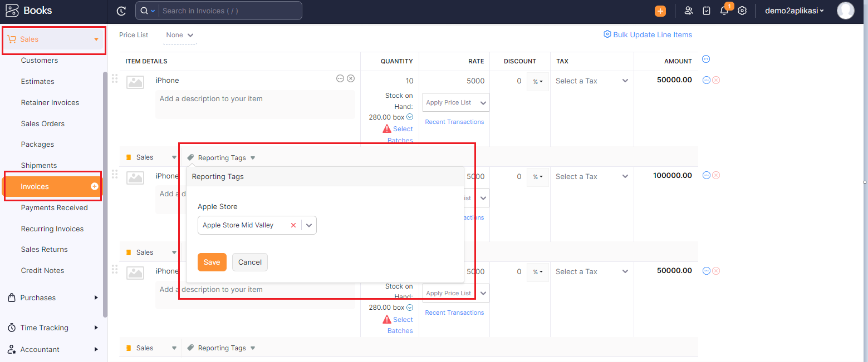
Task: Open the search scope dropdown
Action: 148,11
